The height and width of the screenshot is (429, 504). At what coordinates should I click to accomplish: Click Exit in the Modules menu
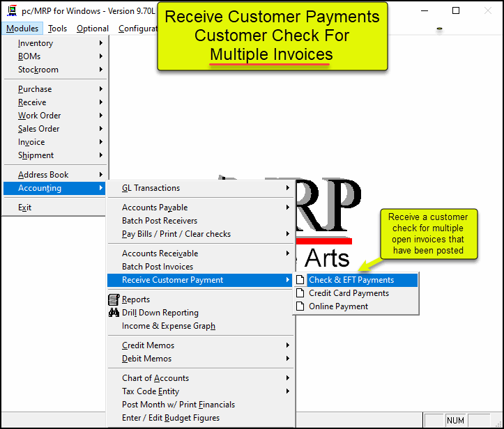point(25,208)
